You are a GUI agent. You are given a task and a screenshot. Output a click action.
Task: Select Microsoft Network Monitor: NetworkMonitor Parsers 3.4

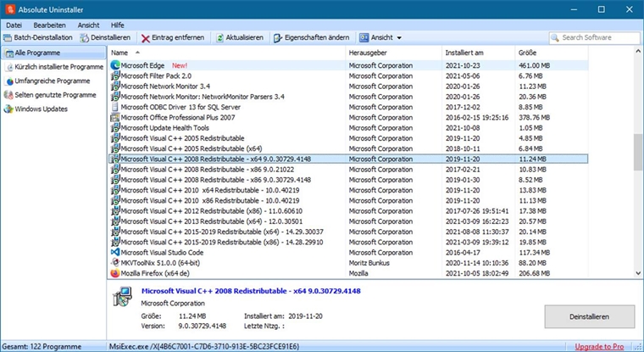[349, 97]
